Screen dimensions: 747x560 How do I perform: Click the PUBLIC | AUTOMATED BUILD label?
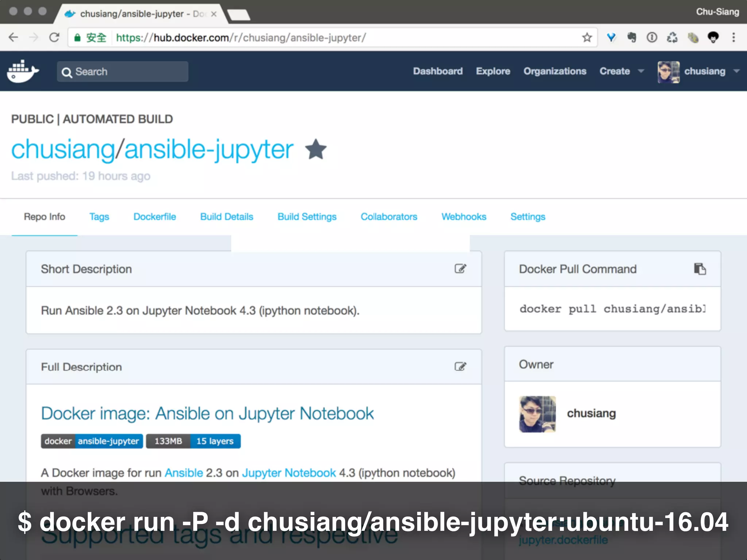pos(92,119)
